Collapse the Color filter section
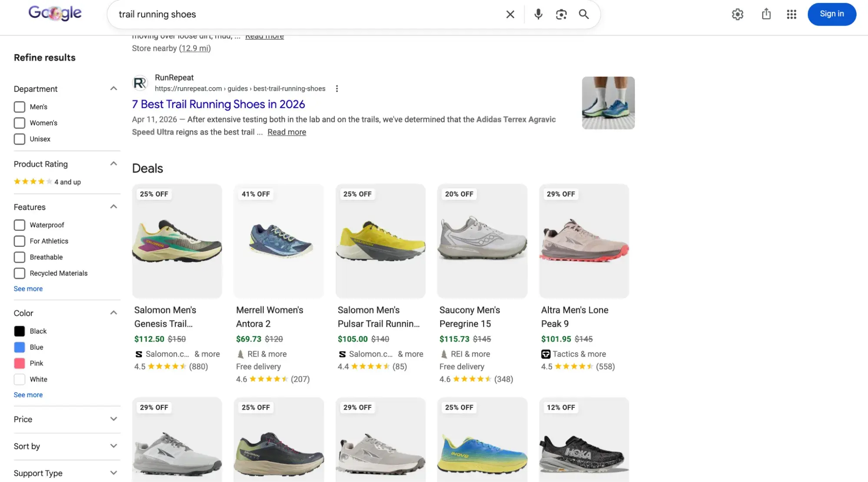868x482 pixels. (113, 313)
